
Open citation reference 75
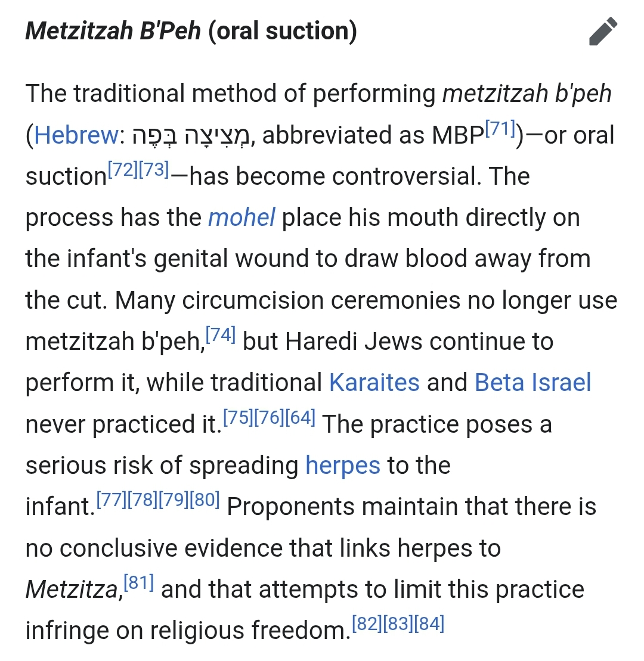[238, 417]
